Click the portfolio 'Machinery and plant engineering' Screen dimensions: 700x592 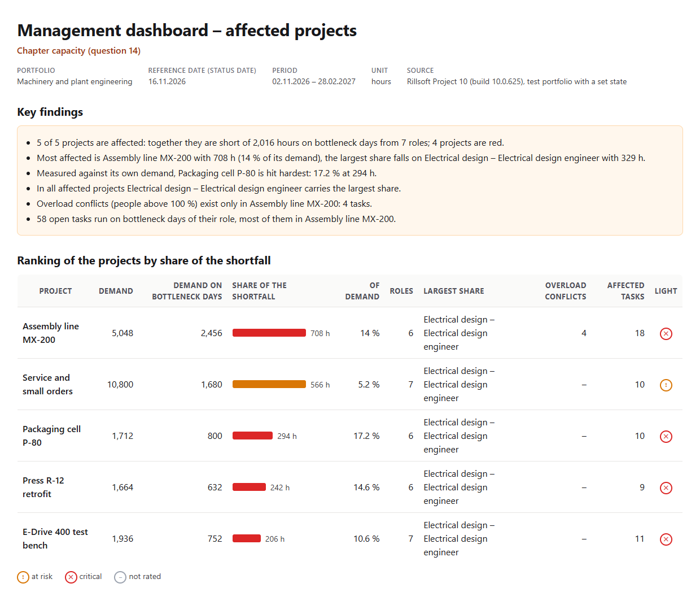click(75, 82)
